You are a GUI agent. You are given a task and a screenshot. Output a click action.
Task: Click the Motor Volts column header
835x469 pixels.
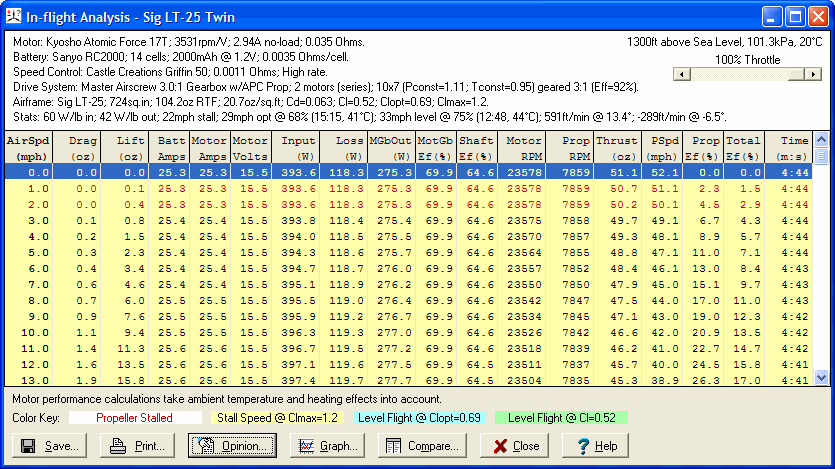[250, 148]
